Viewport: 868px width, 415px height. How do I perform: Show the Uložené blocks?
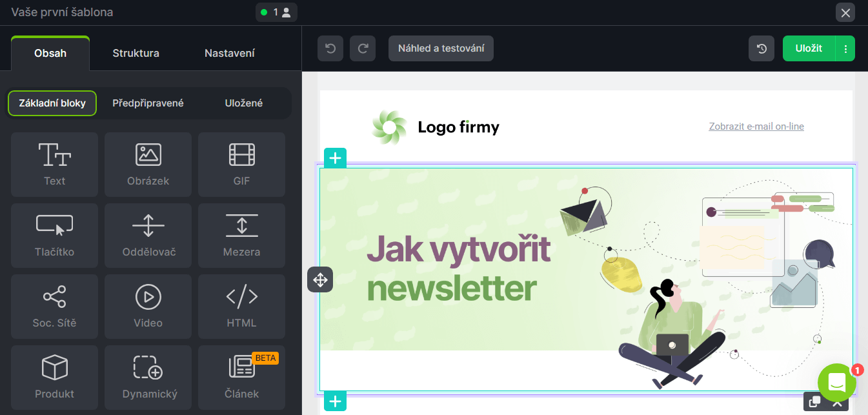(244, 103)
